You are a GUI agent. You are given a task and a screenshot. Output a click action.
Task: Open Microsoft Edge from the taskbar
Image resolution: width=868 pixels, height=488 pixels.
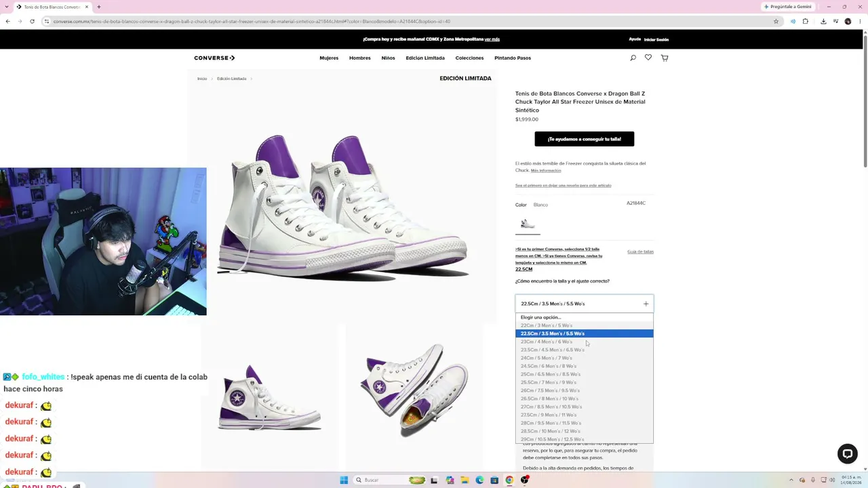[x=479, y=480]
